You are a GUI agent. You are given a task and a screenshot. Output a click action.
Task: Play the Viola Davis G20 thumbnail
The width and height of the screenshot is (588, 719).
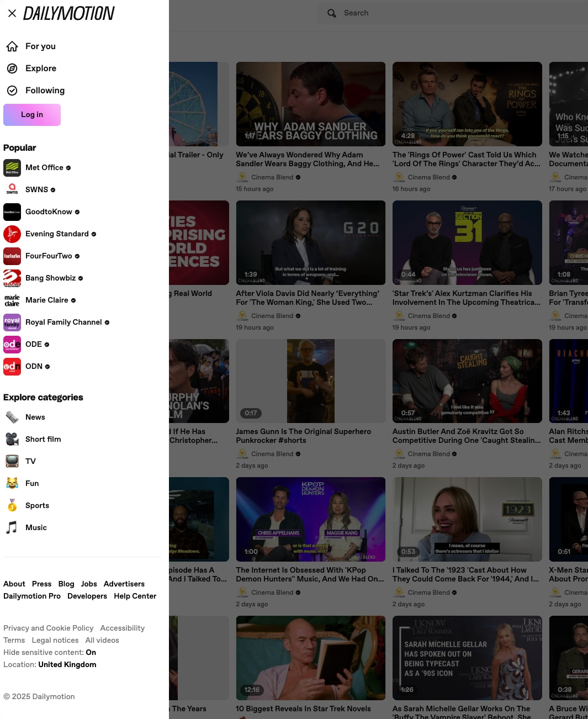[x=311, y=242]
